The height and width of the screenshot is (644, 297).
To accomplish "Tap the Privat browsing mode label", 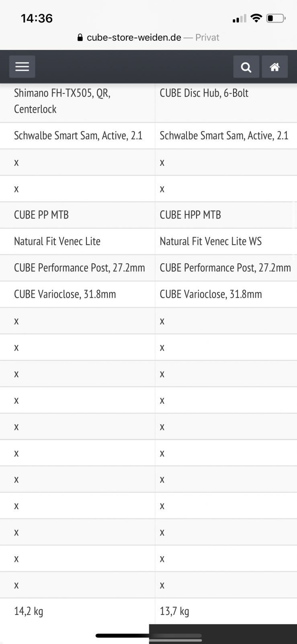I will (x=207, y=38).
